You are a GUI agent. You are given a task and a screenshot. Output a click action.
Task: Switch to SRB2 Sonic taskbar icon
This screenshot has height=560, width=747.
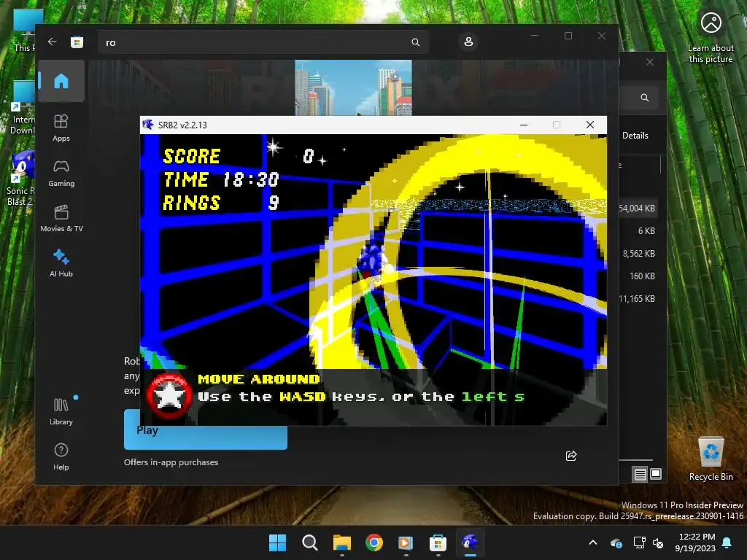471,542
